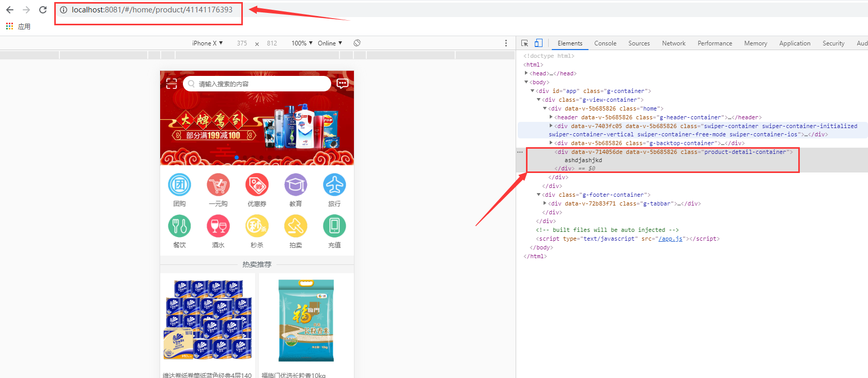Image resolution: width=868 pixels, height=378 pixels.
Task: Tap the 餐饮 dining icon
Action: pos(179,226)
